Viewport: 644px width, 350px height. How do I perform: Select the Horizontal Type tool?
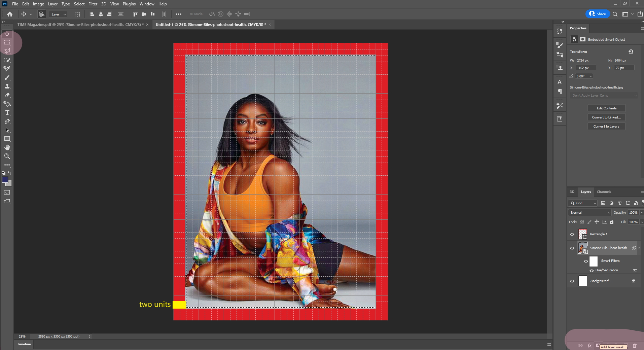pos(7,113)
